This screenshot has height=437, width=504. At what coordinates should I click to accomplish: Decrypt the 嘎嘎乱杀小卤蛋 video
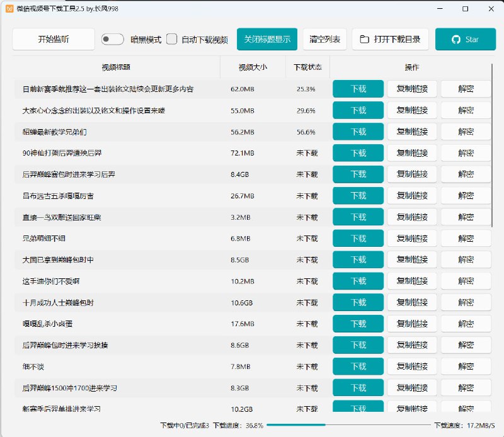(x=467, y=324)
